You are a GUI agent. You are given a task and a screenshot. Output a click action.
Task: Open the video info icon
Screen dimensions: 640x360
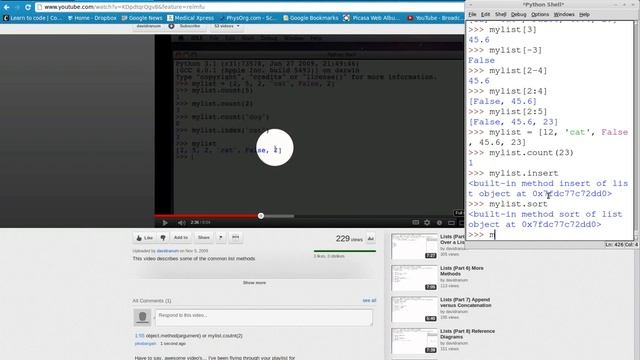coord(439,222)
